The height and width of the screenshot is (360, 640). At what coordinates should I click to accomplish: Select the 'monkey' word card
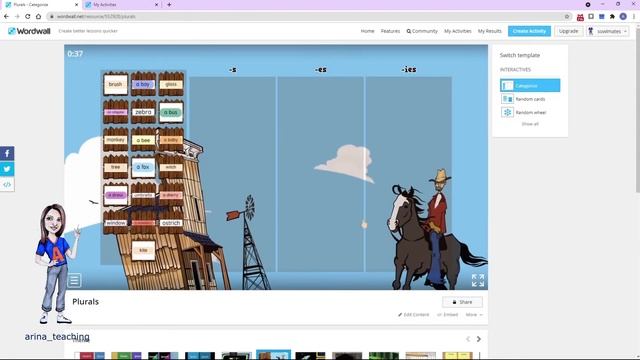point(116,140)
